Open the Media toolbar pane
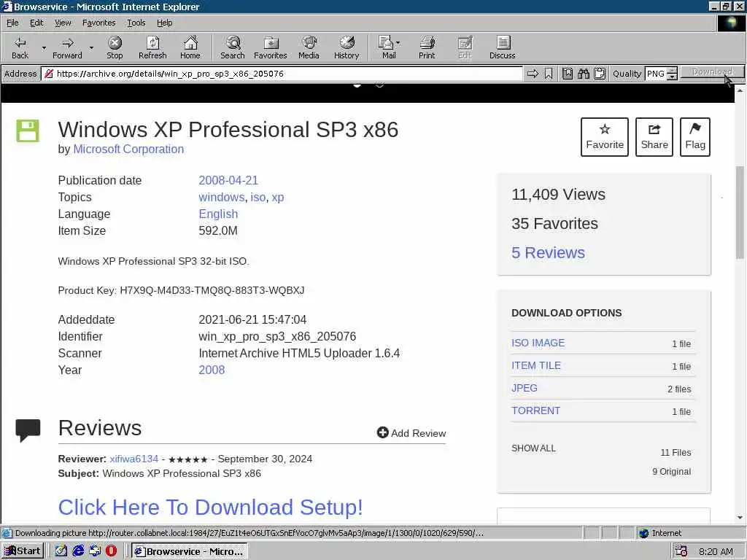747x560 pixels. 309,47
